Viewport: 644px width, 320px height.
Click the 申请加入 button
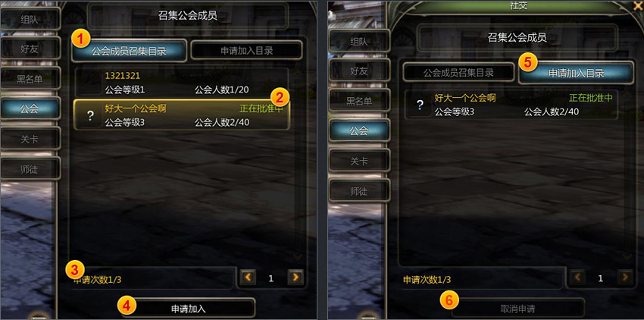[188, 309]
